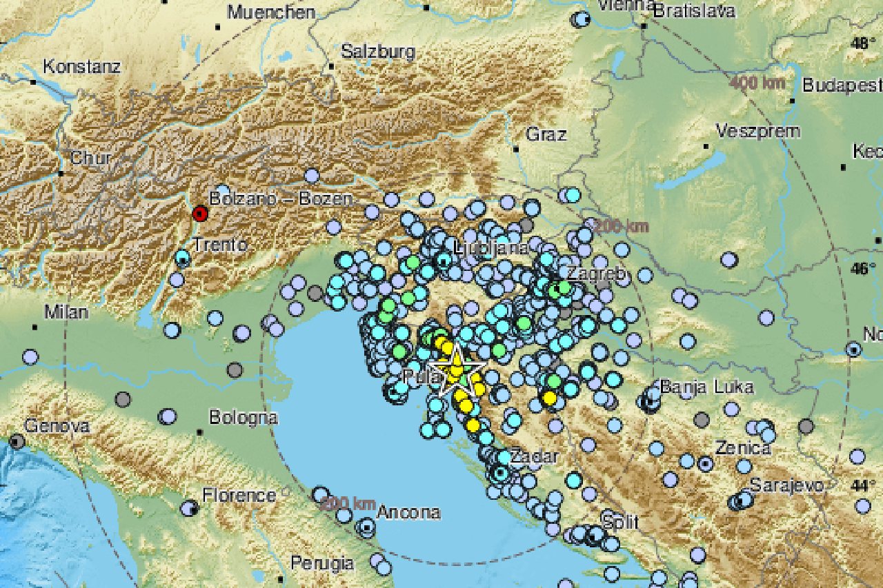The height and width of the screenshot is (588, 883).
Task: Select the Zadar label
Action: (x=535, y=456)
